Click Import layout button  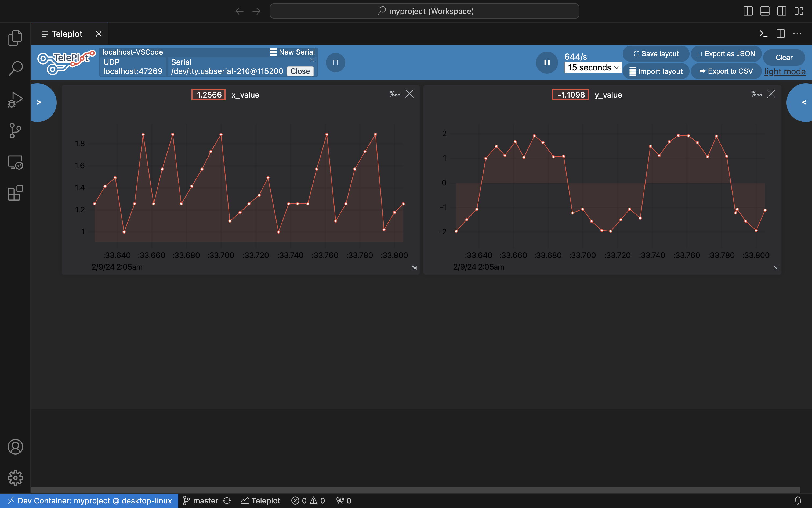point(656,71)
